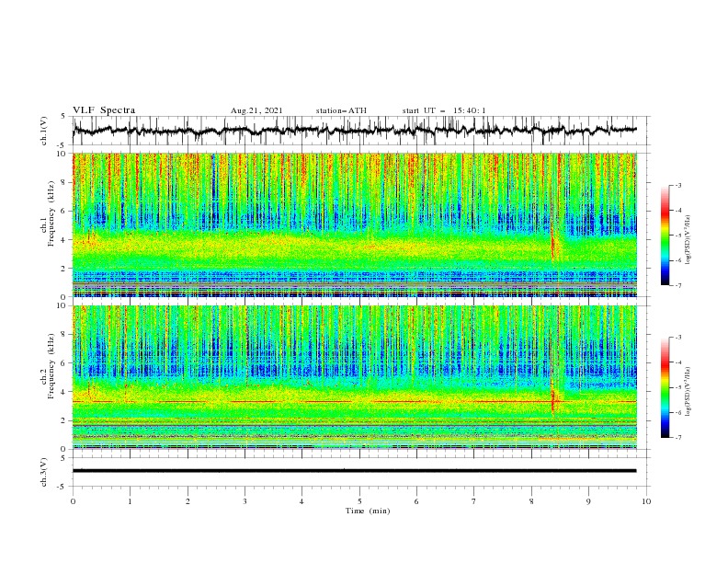
Task: Click the time axis tick label "8"
Action: pyautogui.click(x=531, y=501)
